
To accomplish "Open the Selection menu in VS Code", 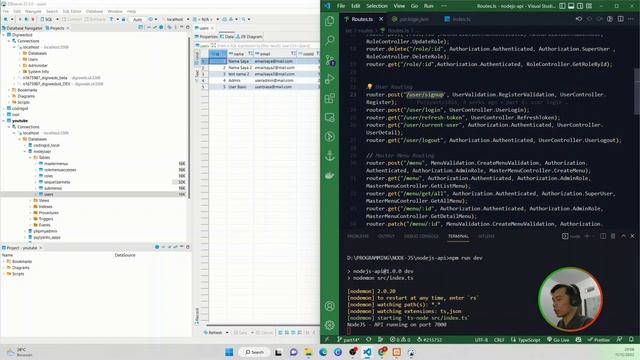I will (376, 6).
